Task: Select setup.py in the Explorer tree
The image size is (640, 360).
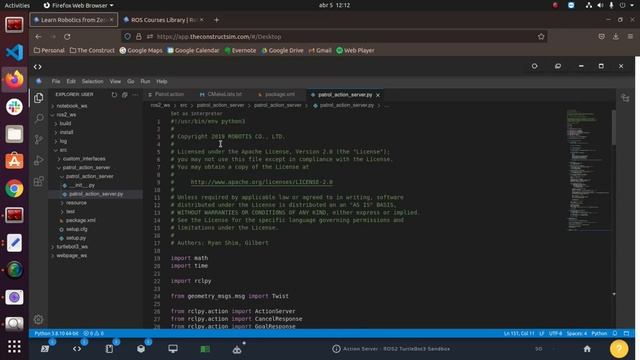Action: pyautogui.click(x=76, y=238)
